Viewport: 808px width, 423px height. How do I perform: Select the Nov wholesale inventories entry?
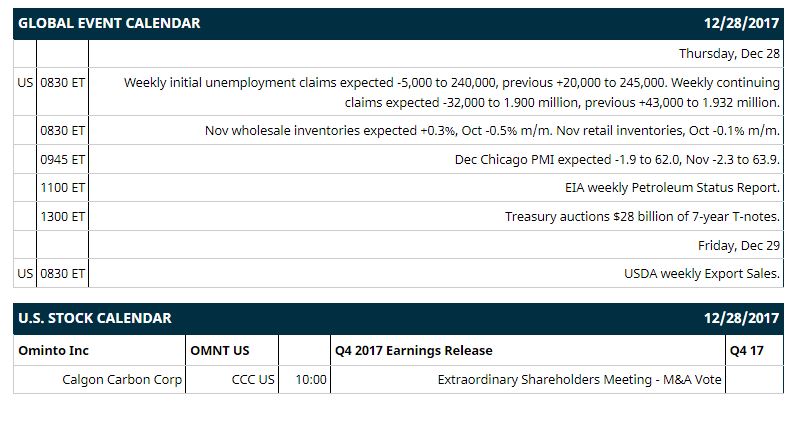point(492,130)
